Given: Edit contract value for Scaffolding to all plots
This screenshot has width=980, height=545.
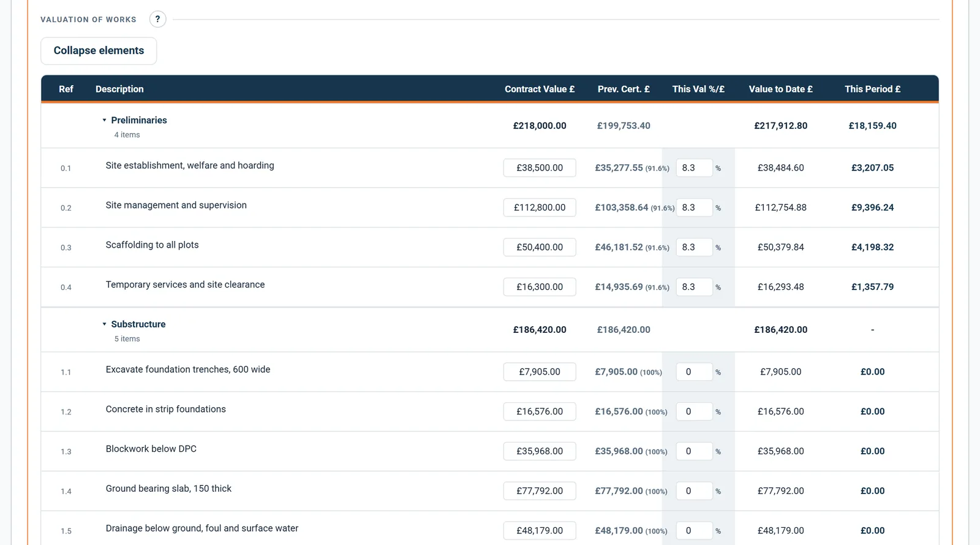Looking at the screenshot, I should point(540,247).
